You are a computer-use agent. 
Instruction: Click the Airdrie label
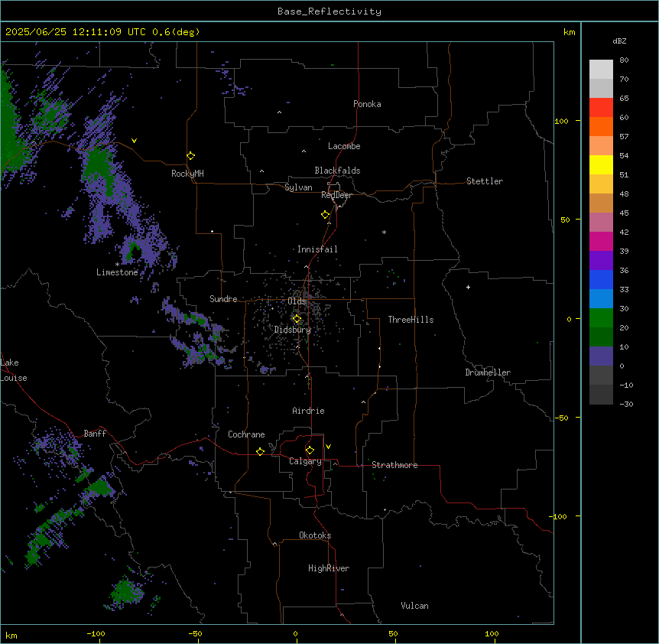click(309, 411)
